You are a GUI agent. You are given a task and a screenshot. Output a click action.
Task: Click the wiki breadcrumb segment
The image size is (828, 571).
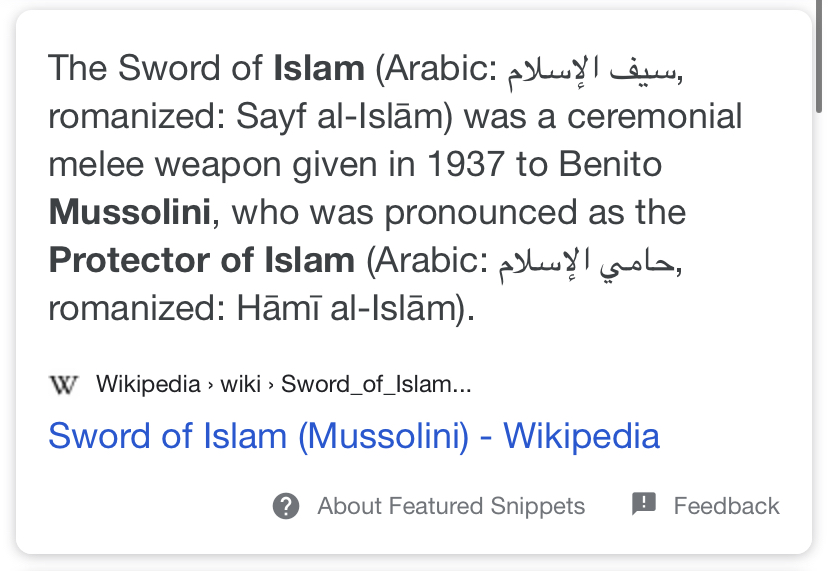click(x=241, y=384)
